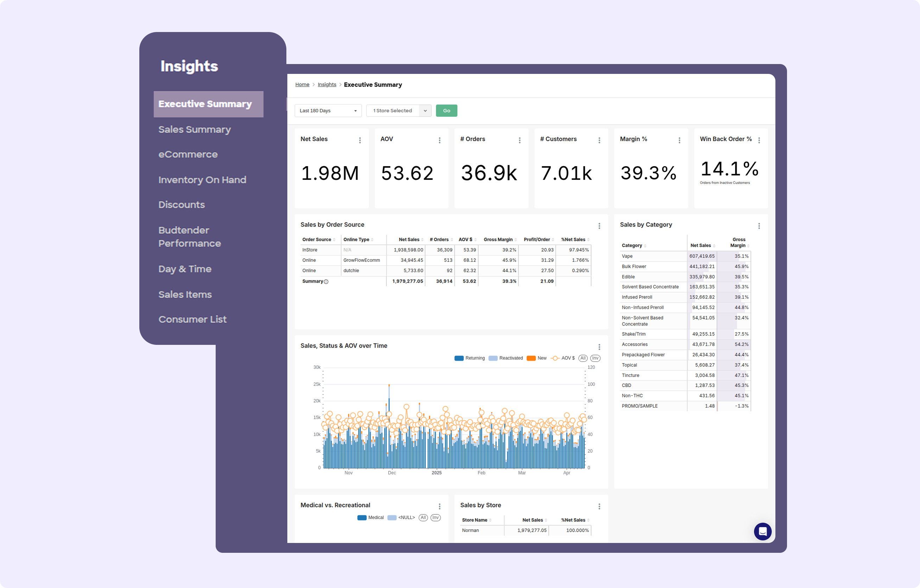Open the Sales by Category kebab menu
Screen dimensions: 920x588
coord(759,226)
